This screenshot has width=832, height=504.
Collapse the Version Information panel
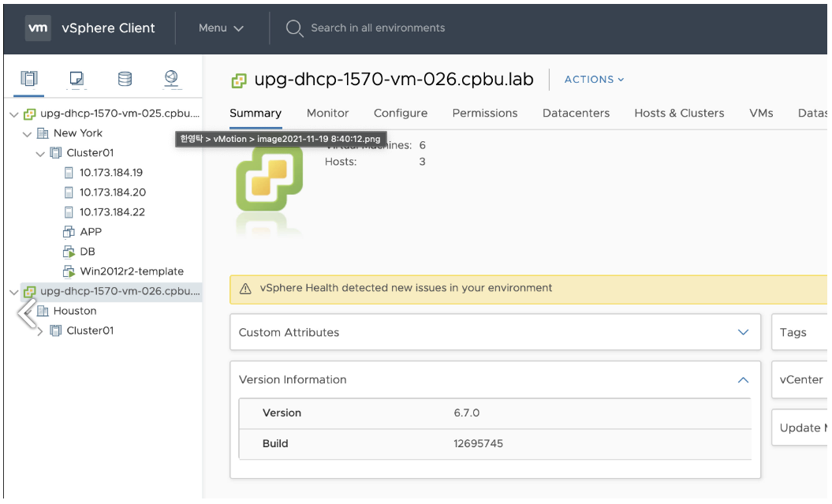coord(744,380)
